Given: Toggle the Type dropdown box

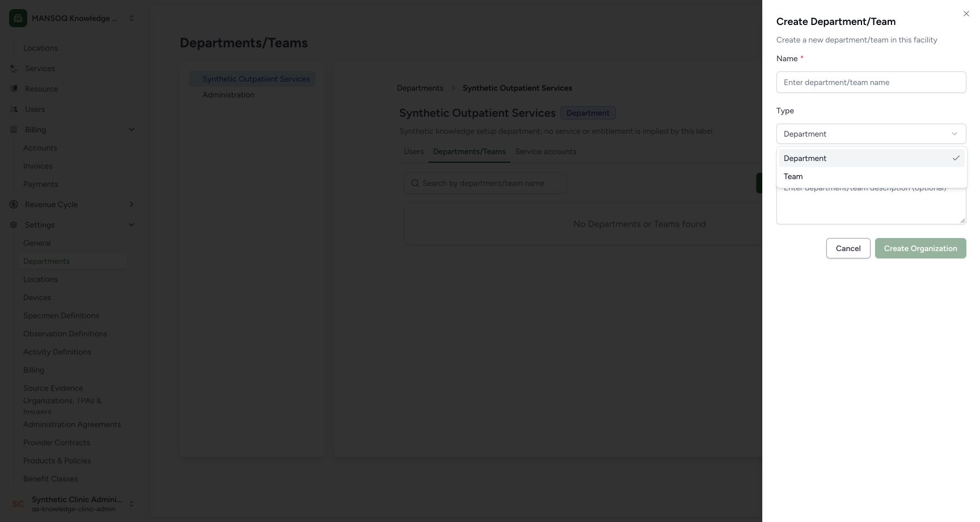Looking at the screenshot, I should pos(871,134).
